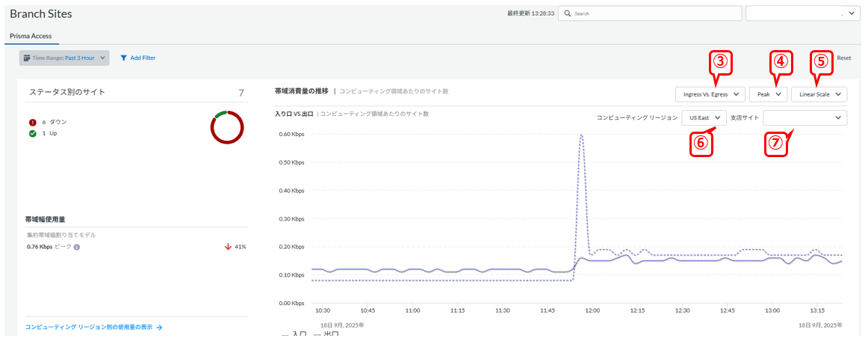Click the Add Filter button
Viewport: 868px width, 362px height.
click(x=138, y=58)
